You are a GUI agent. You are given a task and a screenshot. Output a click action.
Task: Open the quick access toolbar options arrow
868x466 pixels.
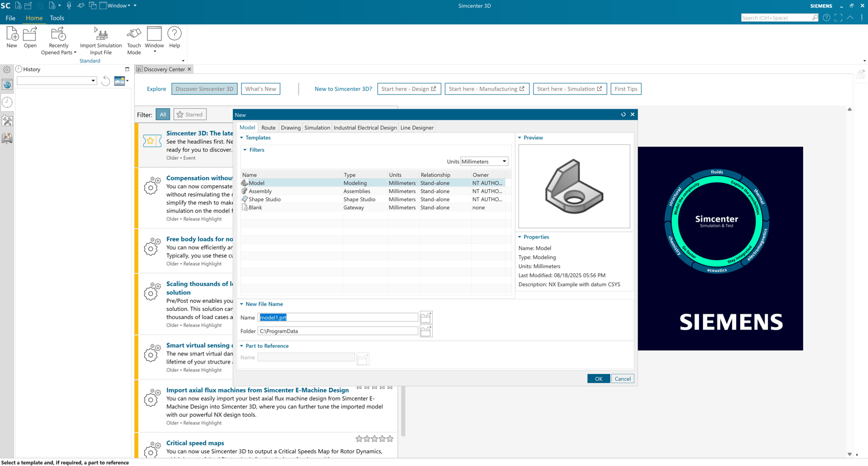pyautogui.click(x=135, y=5)
